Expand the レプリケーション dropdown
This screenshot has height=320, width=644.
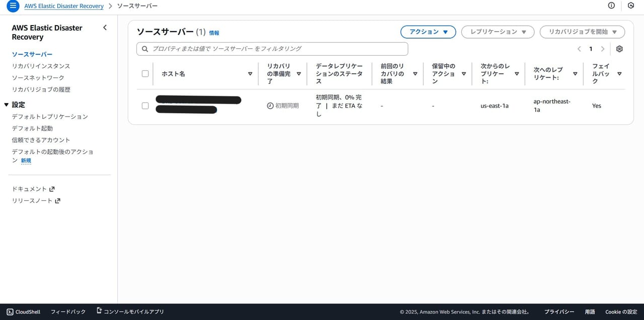click(498, 32)
